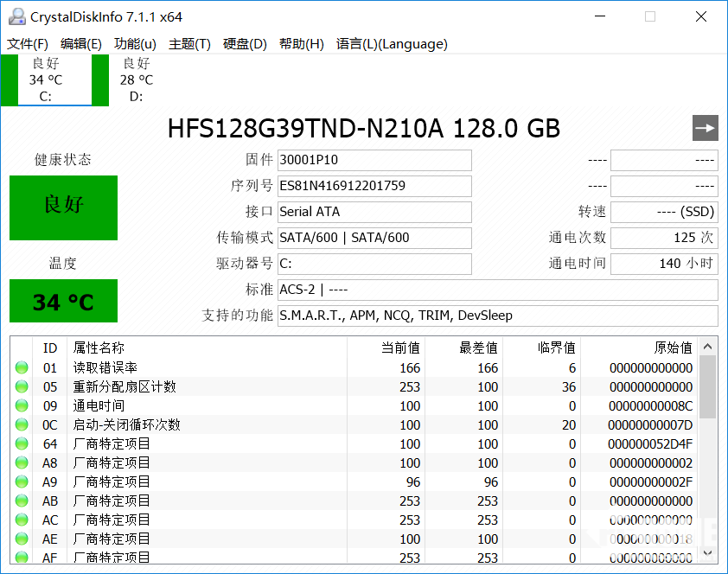728x574 pixels.
Task: Click the next disk arrow icon
Action: click(x=706, y=128)
